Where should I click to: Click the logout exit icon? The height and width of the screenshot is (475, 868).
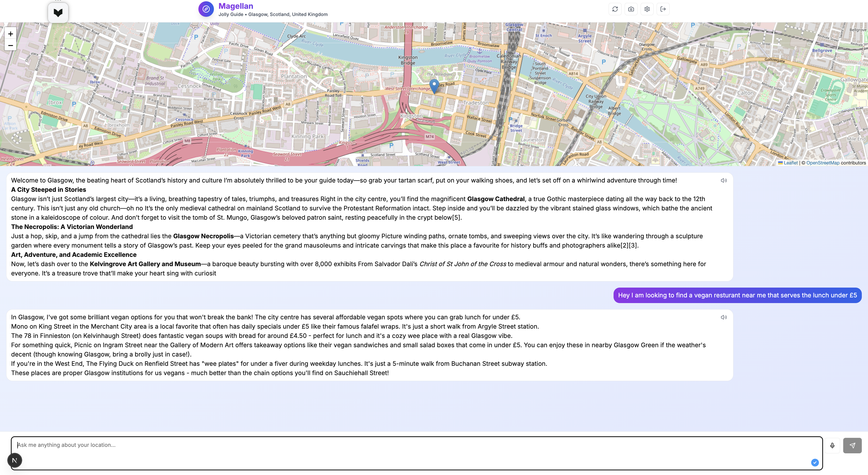point(663,9)
